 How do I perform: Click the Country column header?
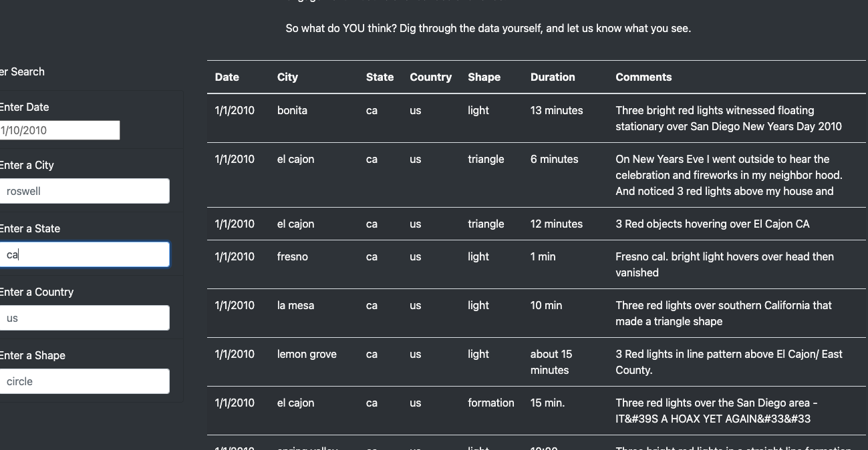(x=430, y=77)
